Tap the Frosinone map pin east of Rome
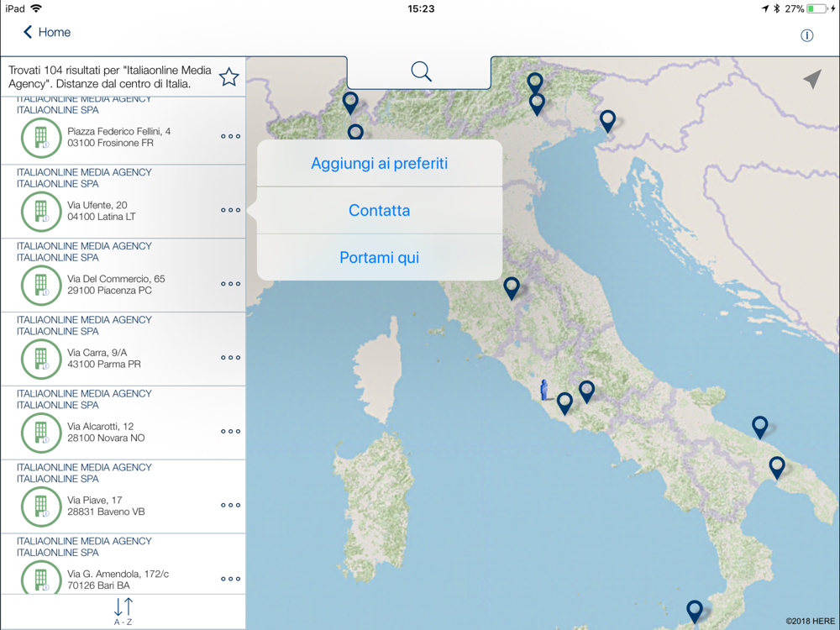Image resolution: width=840 pixels, height=630 pixels. click(x=586, y=391)
